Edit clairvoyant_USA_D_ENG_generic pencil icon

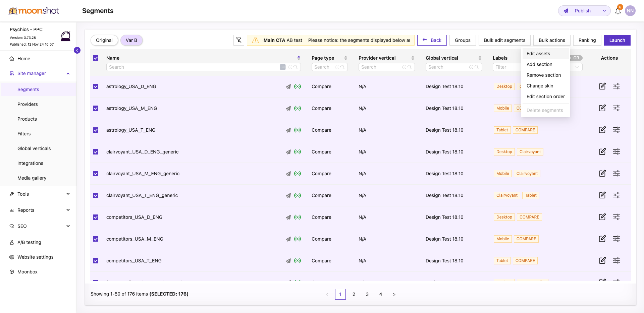pos(602,151)
